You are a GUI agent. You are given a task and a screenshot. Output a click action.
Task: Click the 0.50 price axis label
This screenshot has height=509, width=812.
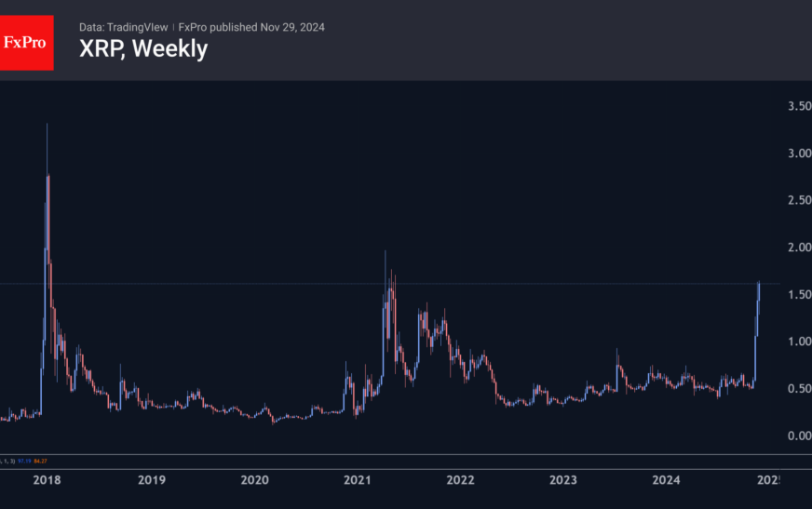click(x=800, y=388)
